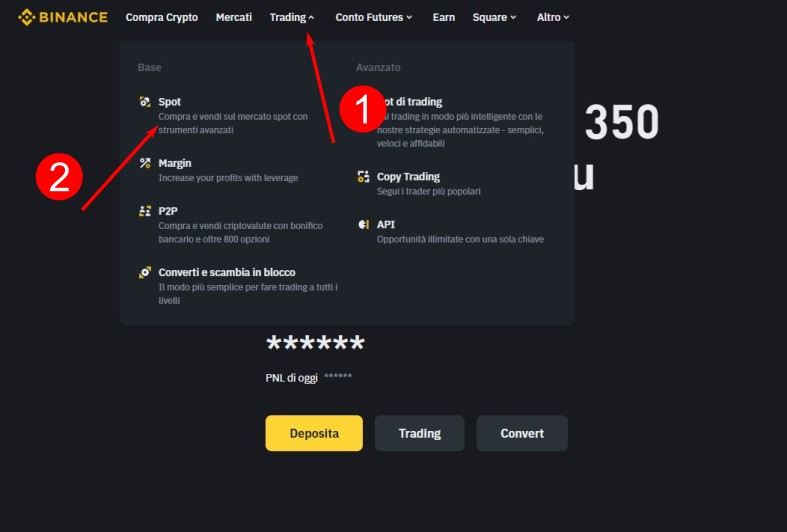Click the Converti e scambia icon
The height and width of the screenshot is (532, 787).
tap(145, 272)
